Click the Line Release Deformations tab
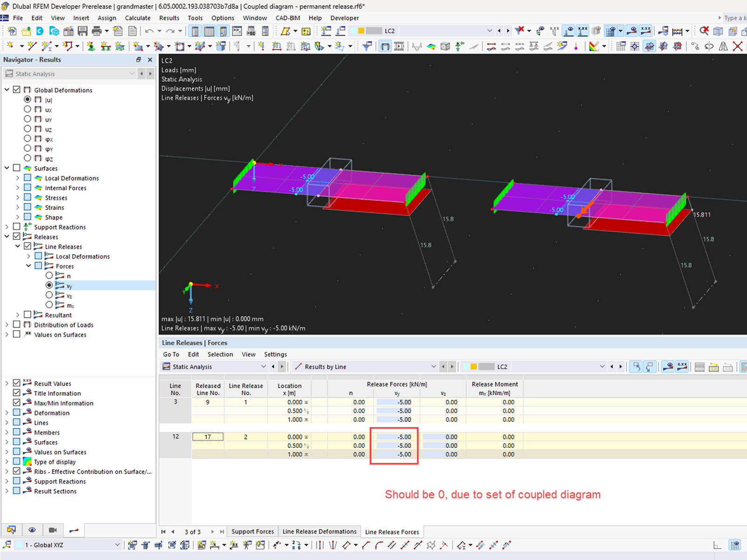 pyautogui.click(x=319, y=532)
